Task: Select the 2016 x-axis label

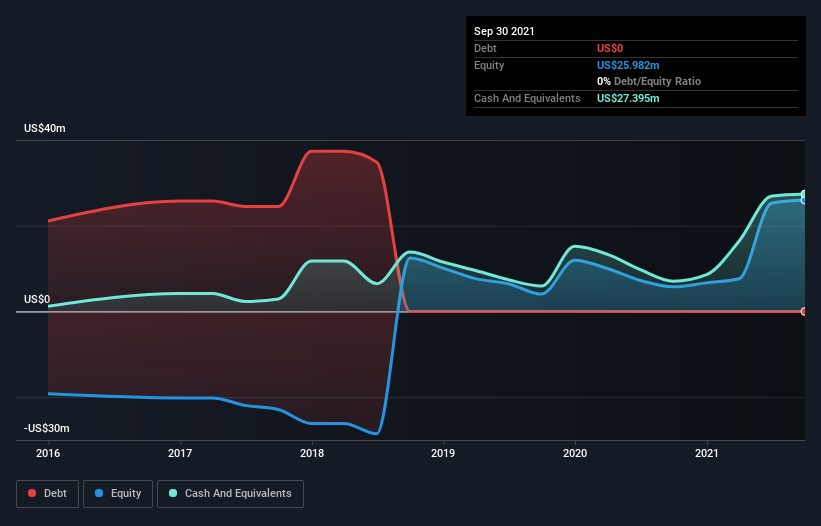Action: point(48,453)
